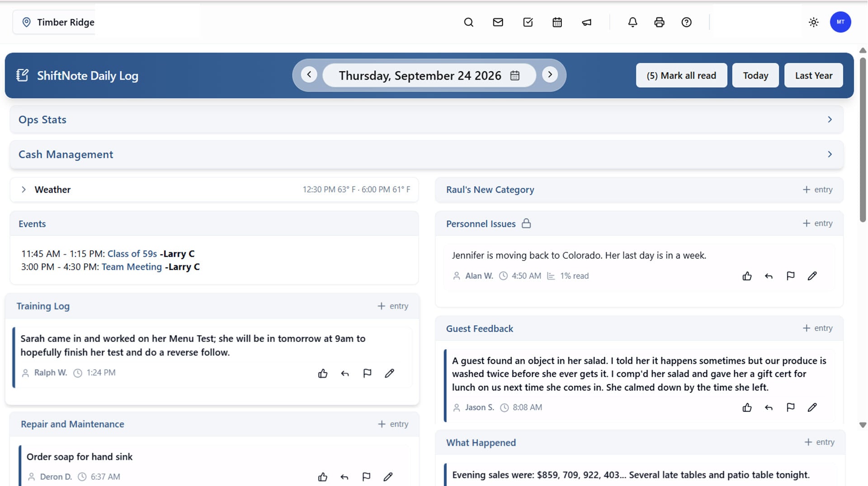Add entry to Raul's New Category
The width and height of the screenshot is (868, 486).
click(x=817, y=190)
